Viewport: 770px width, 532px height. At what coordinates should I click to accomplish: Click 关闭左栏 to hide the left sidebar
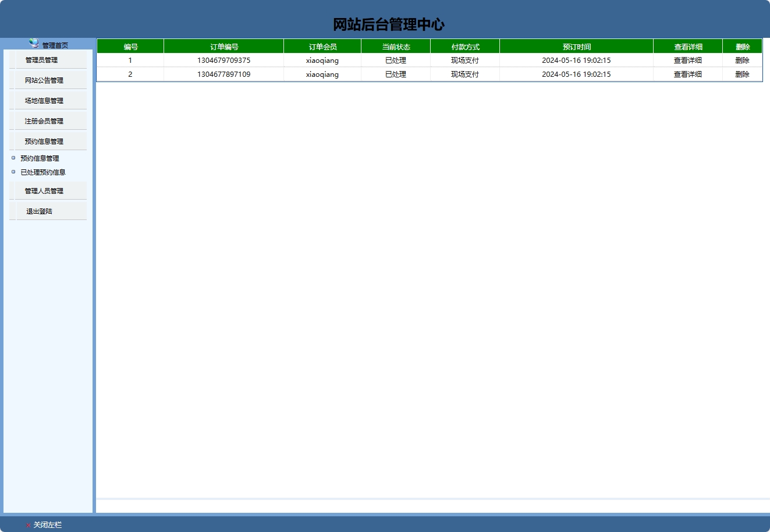tap(47, 525)
